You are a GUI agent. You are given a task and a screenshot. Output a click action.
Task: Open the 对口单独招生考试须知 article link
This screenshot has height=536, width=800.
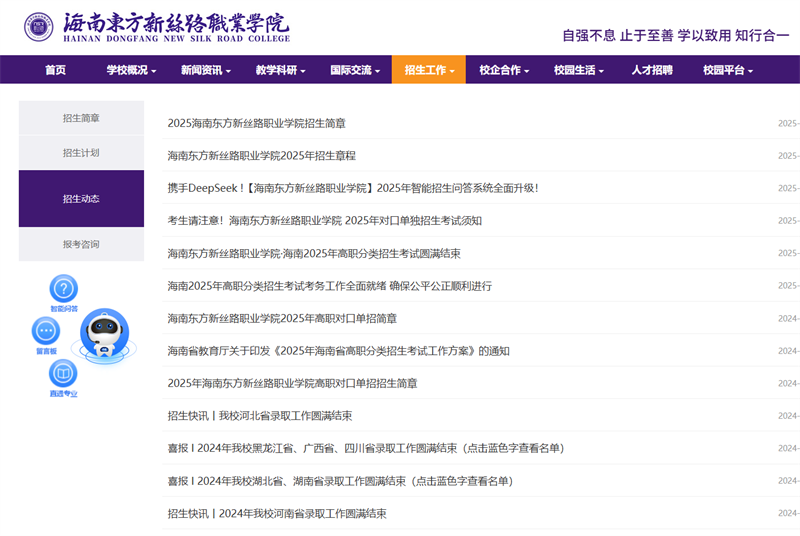324,221
